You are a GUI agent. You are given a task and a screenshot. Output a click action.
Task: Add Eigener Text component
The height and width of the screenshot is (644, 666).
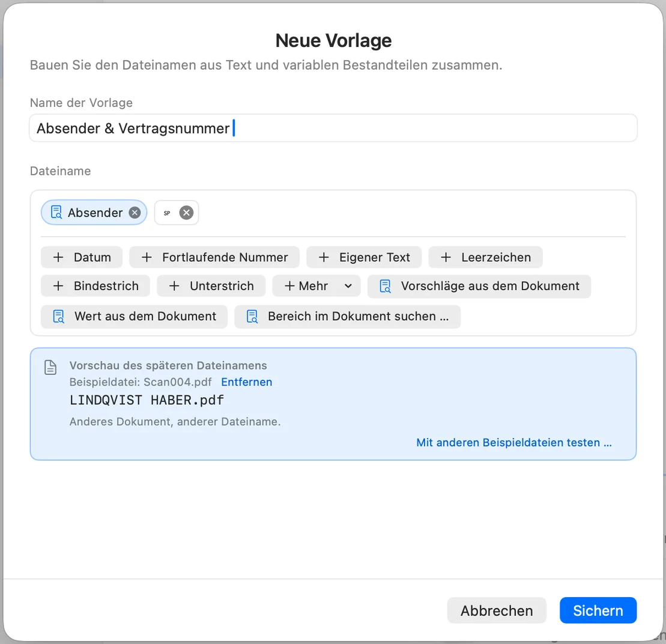pos(364,257)
